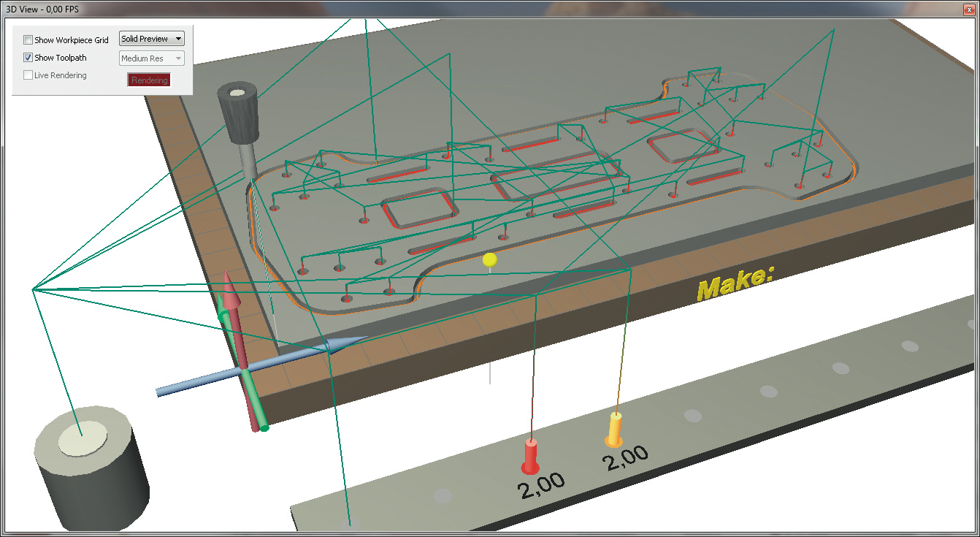The image size is (980, 537).
Task: Select the yellow tool pin in rack
Action: coord(615,430)
